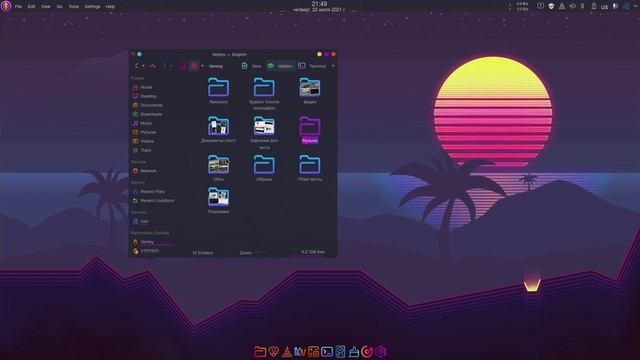Image resolution: width=640 pixels, height=360 pixels.
Task: Open the View menu
Action: pyautogui.click(x=46, y=7)
